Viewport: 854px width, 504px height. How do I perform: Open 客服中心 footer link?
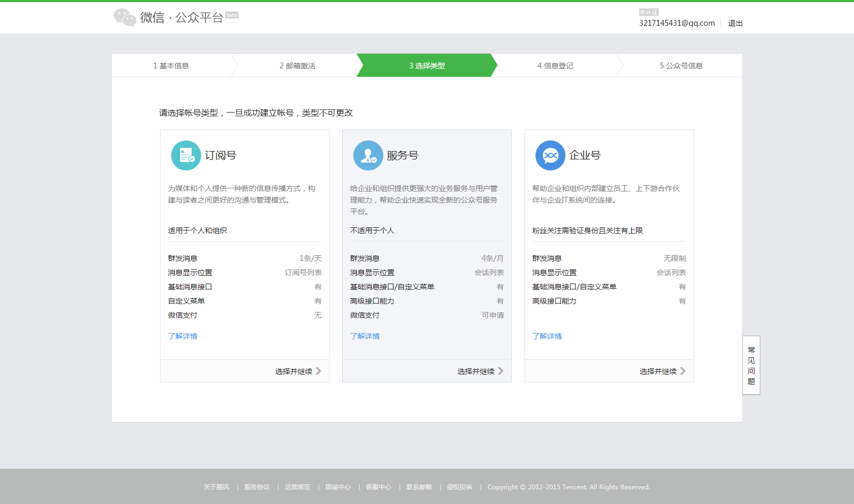[x=379, y=487]
